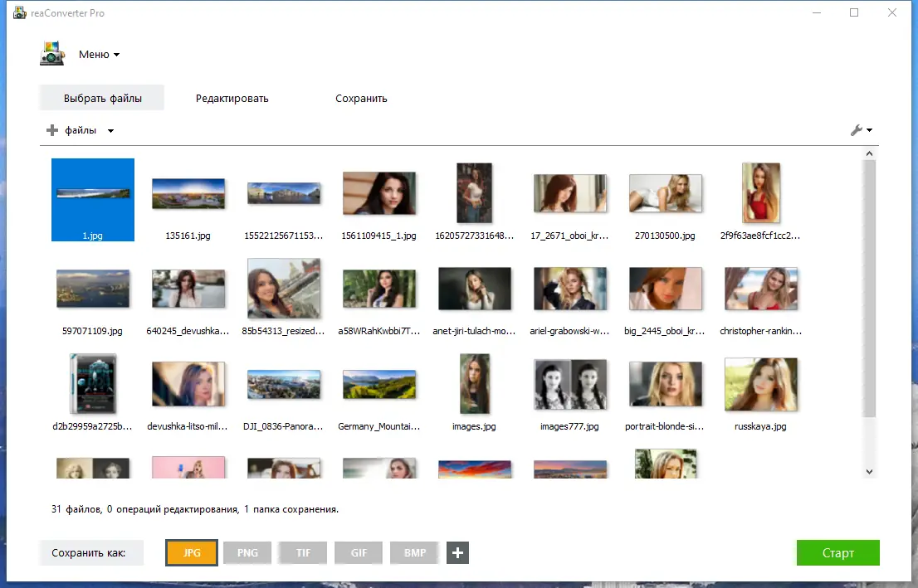Click the wrench settings icon above the file list
This screenshot has height=588, width=918.
857,130
